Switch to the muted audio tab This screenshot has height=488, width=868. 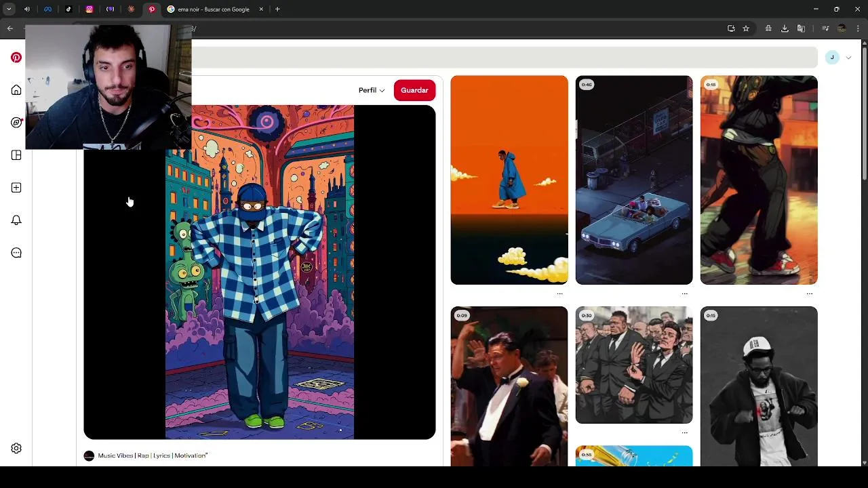click(x=27, y=9)
